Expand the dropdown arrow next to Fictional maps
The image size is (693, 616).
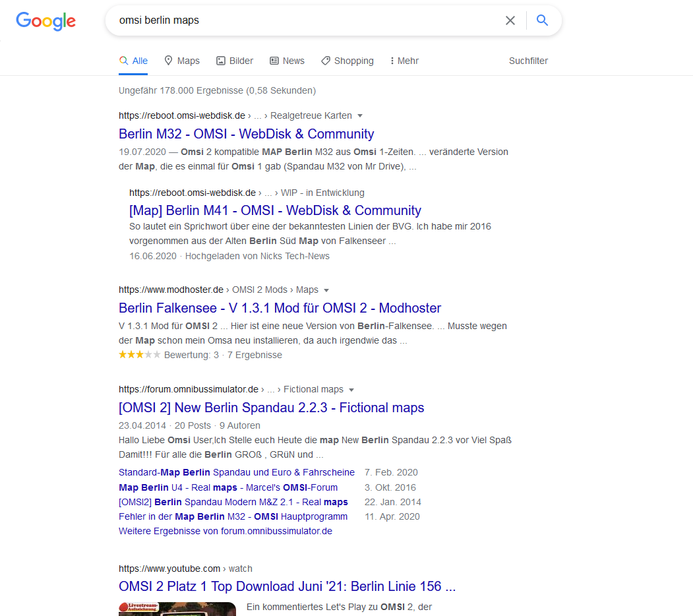click(351, 390)
